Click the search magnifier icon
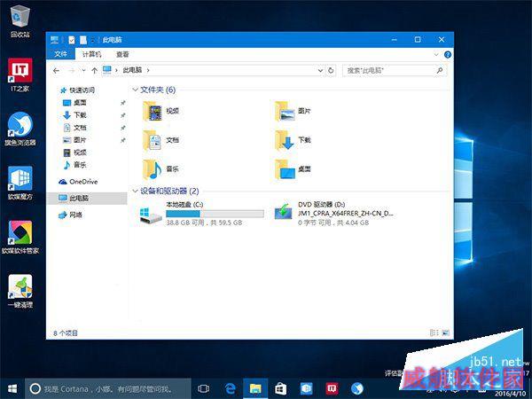The height and width of the screenshot is (399, 532). point(440,70)
